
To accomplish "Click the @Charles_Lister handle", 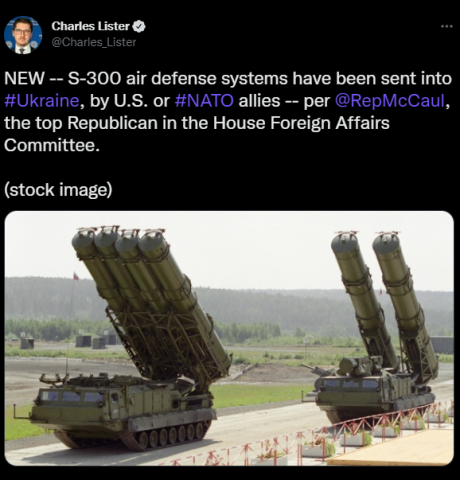I will tap(94, 42).
